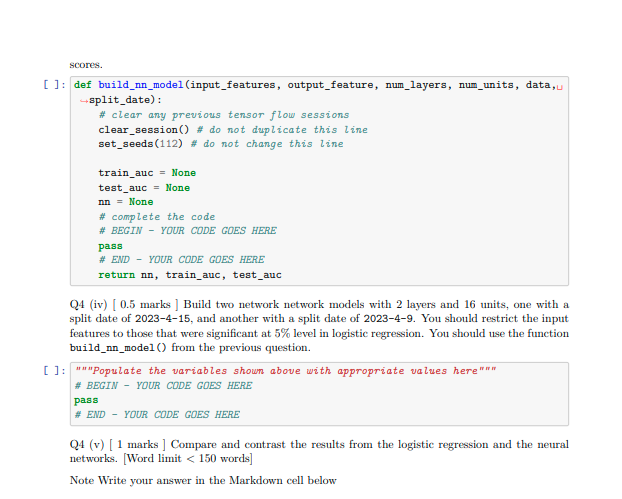Click the date '2023-4-9' in the question

pos(388,319)
